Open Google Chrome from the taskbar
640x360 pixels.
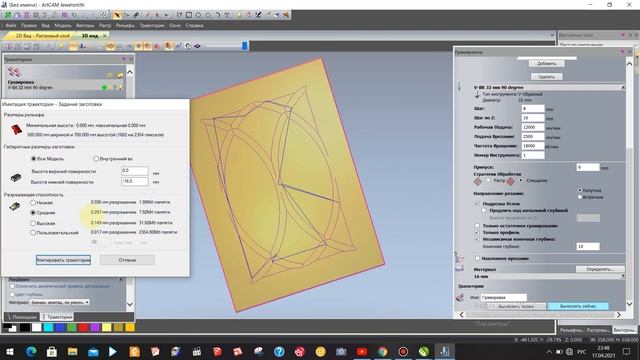(x=382, y=351)
